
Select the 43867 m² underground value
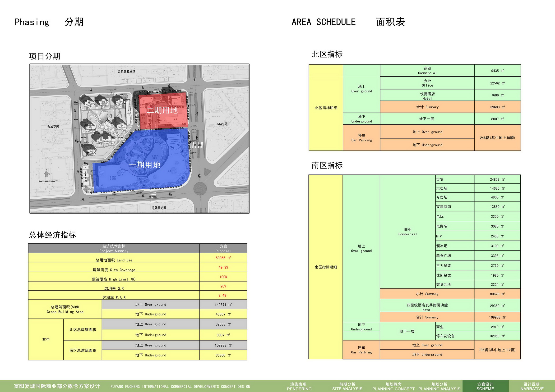pos(223,314)
